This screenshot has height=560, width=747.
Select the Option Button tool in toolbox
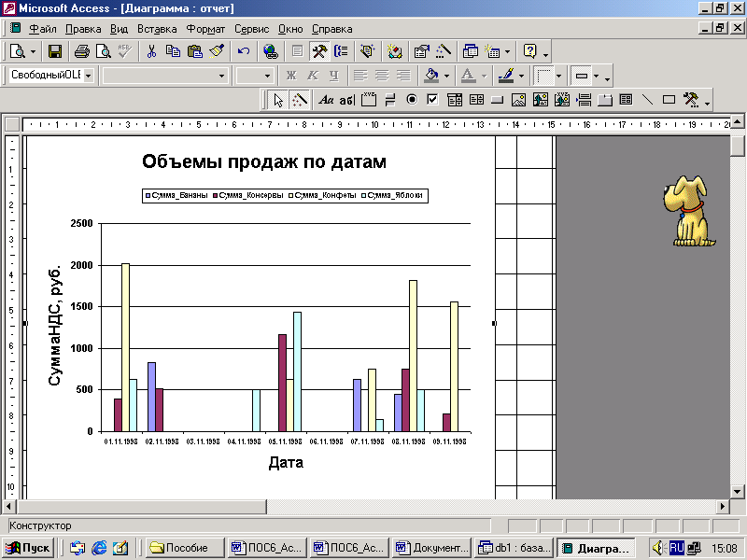pyautogui.click(x=411, y=100)
